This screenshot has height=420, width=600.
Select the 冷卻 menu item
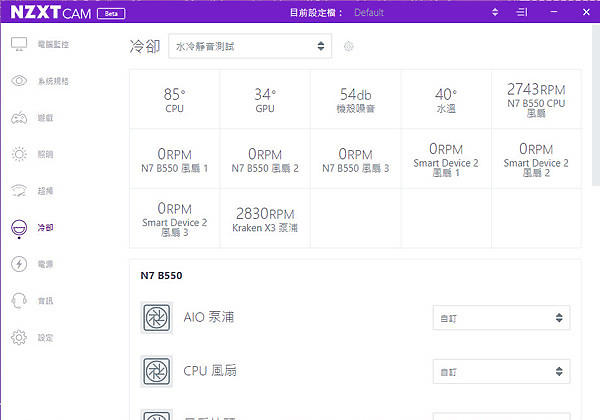(x=46, y=228)
